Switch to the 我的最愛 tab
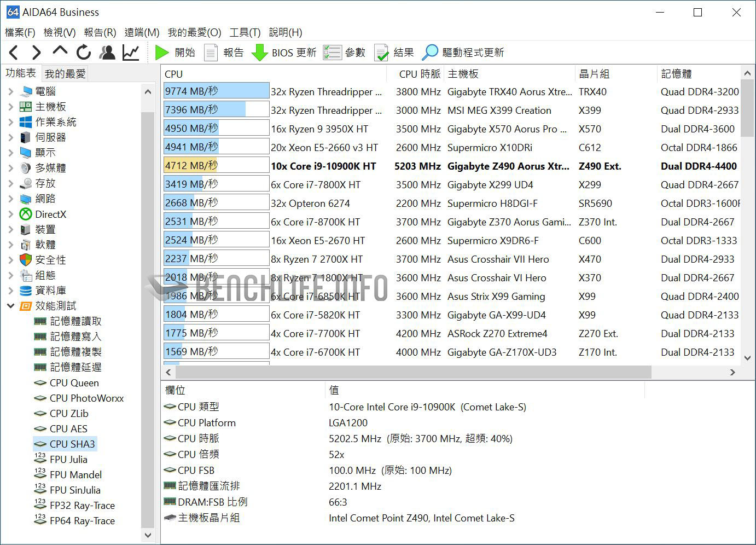Viewport: 756px width, 545px height. (x=65, y=74)
